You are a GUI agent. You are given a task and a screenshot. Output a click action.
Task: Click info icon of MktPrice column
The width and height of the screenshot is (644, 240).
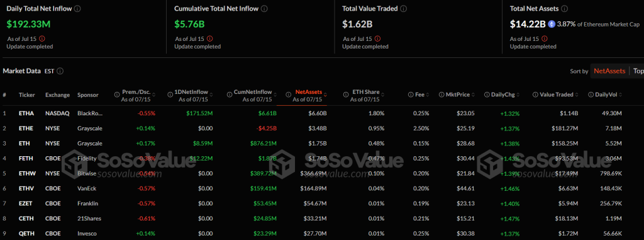point(441,94)
